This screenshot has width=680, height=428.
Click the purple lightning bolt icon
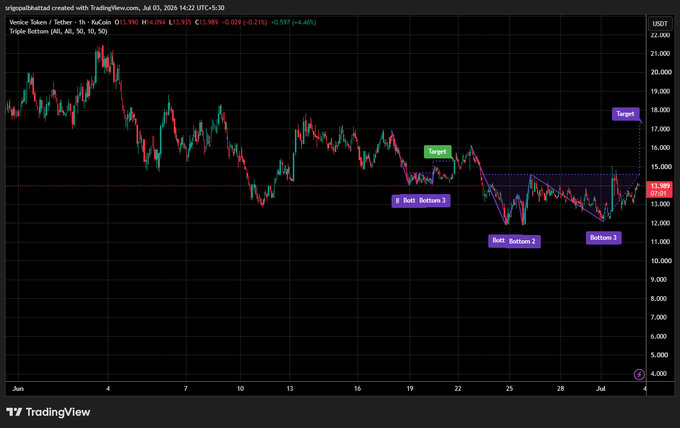(x=639, y=374)
